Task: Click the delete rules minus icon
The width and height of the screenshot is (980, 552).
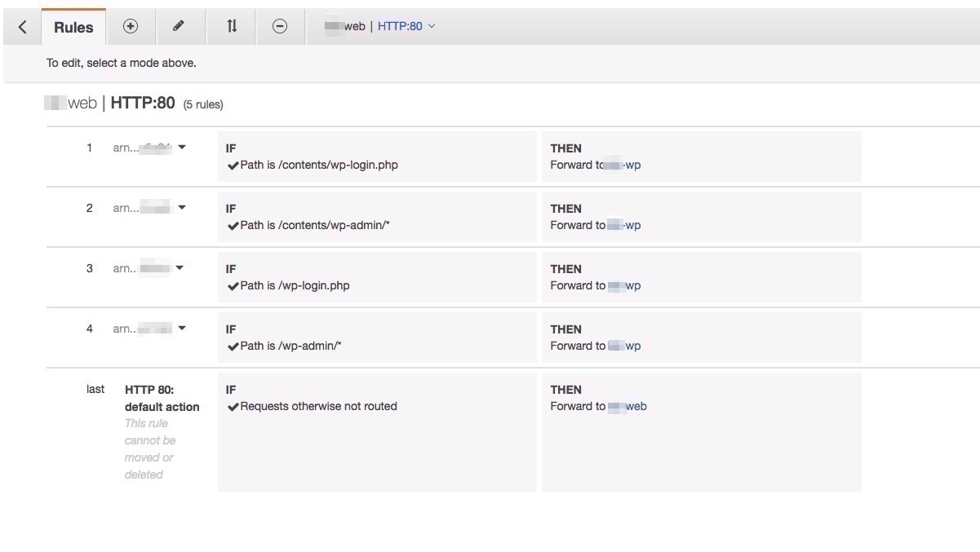Action: 280,26
